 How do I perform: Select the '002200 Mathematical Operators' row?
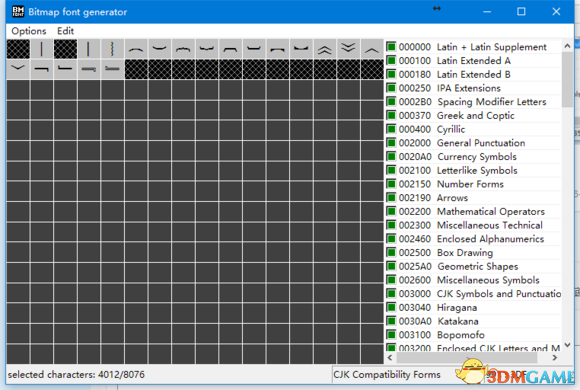[x=473, y=211]
